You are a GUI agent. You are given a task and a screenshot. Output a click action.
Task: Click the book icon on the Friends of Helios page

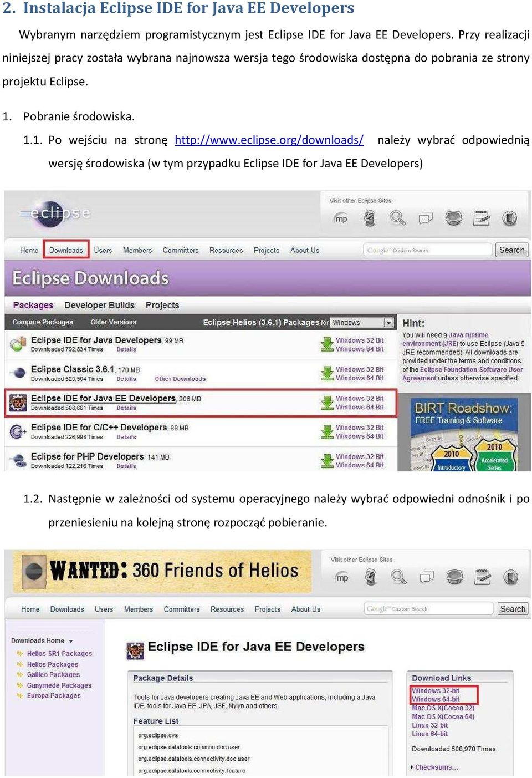point(511,577)
